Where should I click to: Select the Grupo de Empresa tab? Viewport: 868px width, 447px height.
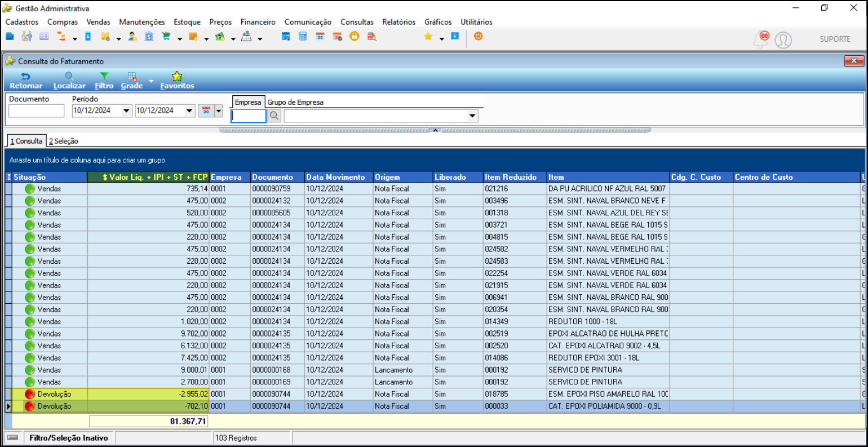click(295, 103)
